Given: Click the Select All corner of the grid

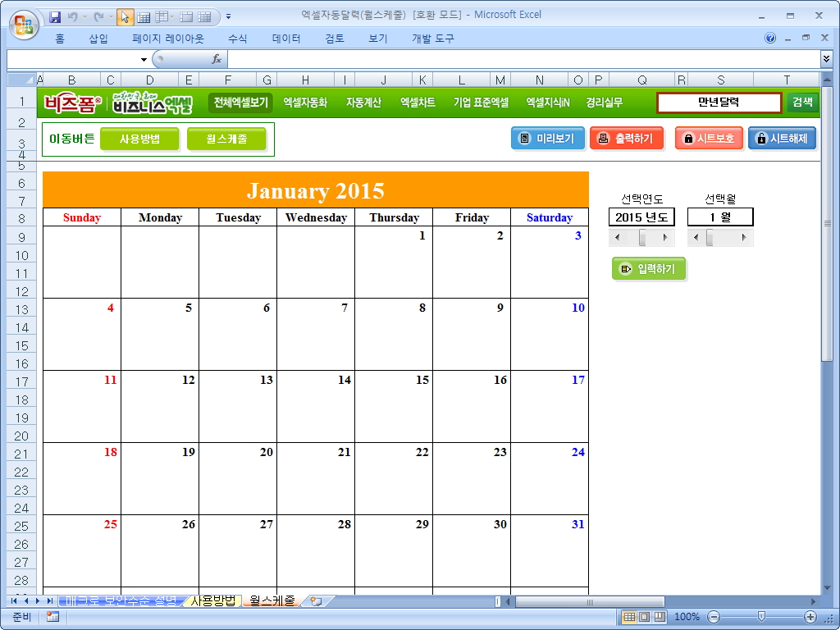Looking at the screenshot, I should point(21,80).
